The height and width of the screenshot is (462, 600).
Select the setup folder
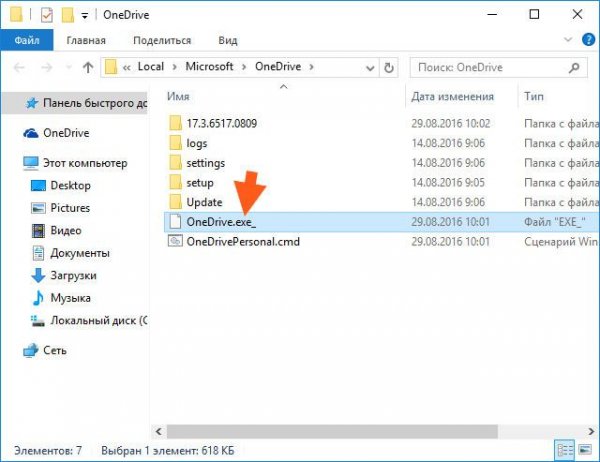point(200,183)
